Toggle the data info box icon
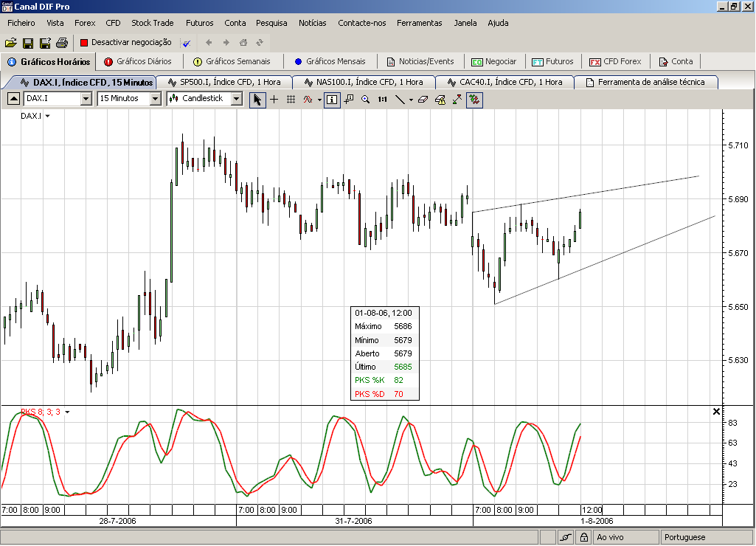The width and height of the screenshot is (756, 546). 332,100
